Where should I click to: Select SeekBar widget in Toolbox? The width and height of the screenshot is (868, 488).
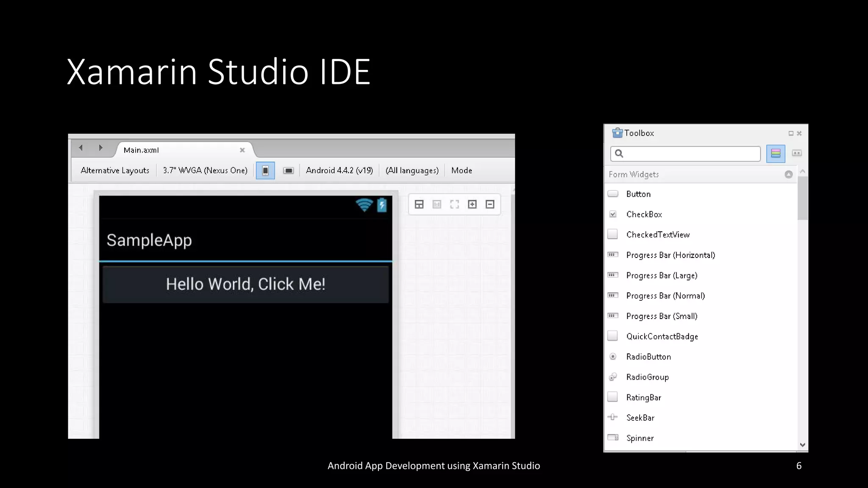click(x=701, y=418)
